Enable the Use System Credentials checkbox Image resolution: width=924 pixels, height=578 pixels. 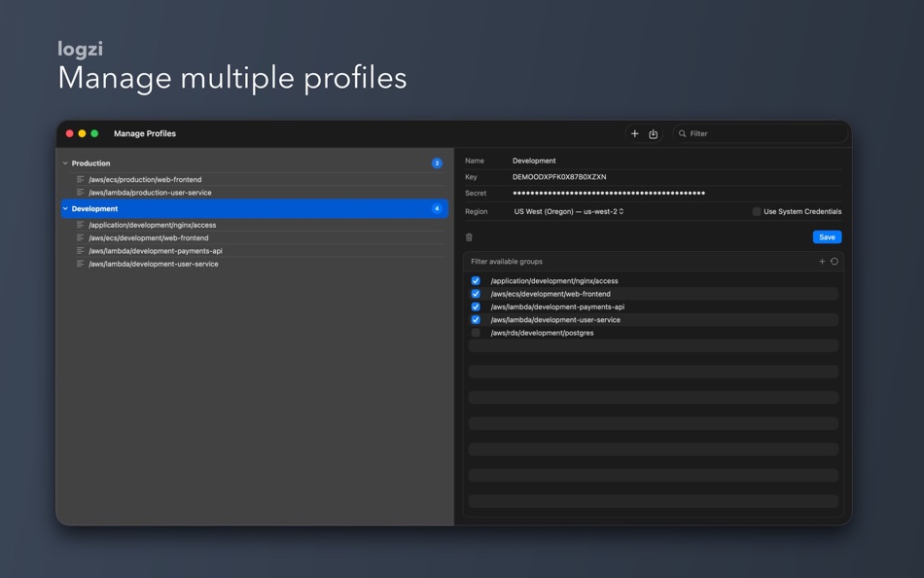pos(756,211)
